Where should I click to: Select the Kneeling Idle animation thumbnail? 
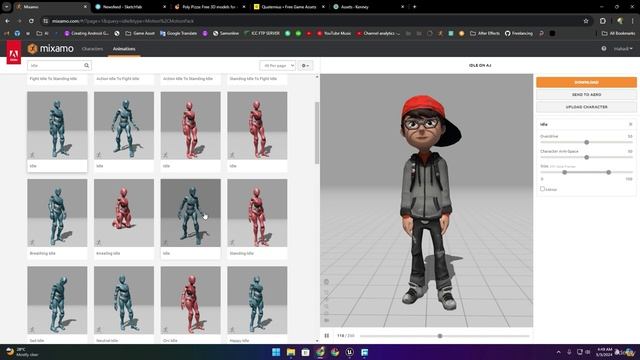[124, 213]
